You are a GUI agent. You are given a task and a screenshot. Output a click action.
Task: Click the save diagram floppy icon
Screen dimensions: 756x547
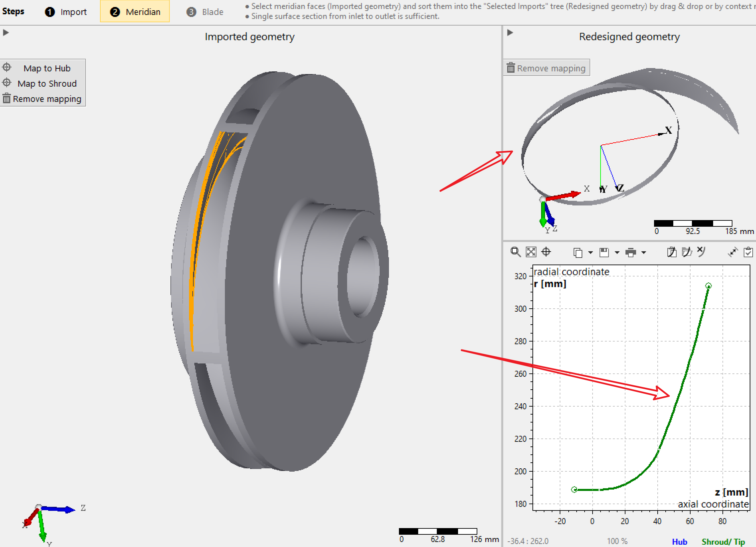[604, 253]
